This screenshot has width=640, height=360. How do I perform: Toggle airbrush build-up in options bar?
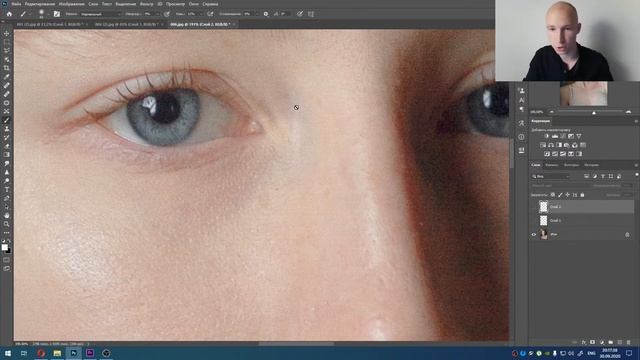pyautogui.click(x=210, y=14)
